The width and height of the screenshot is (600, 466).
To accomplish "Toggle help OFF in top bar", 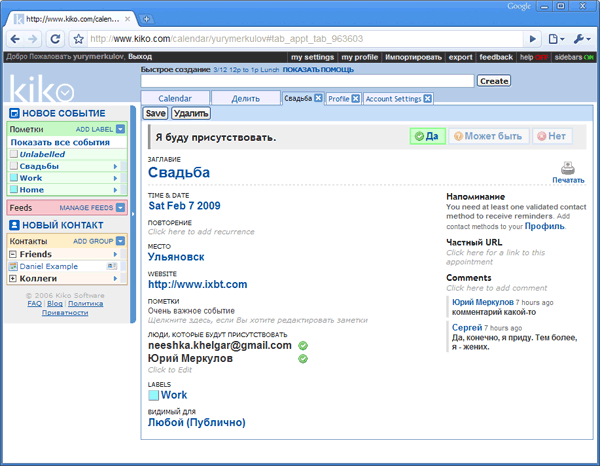I will click(534, 57).
